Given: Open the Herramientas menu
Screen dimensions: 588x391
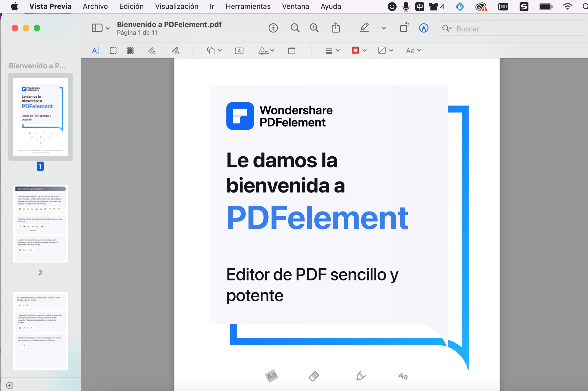Looking at the screenshot, I should [248, 6].
